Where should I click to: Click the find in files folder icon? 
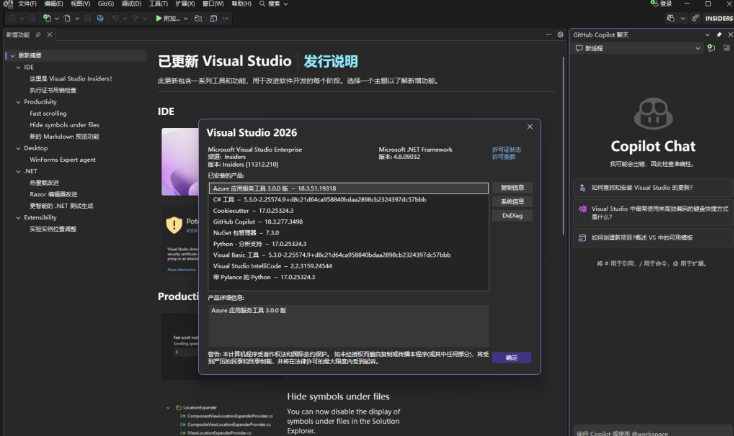[198, 18]
